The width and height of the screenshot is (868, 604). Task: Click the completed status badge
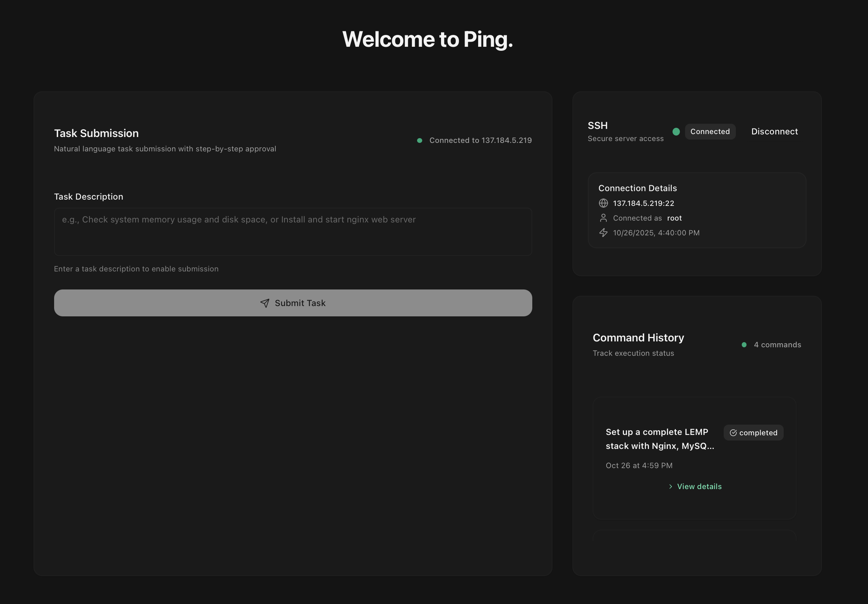(753, 433)
